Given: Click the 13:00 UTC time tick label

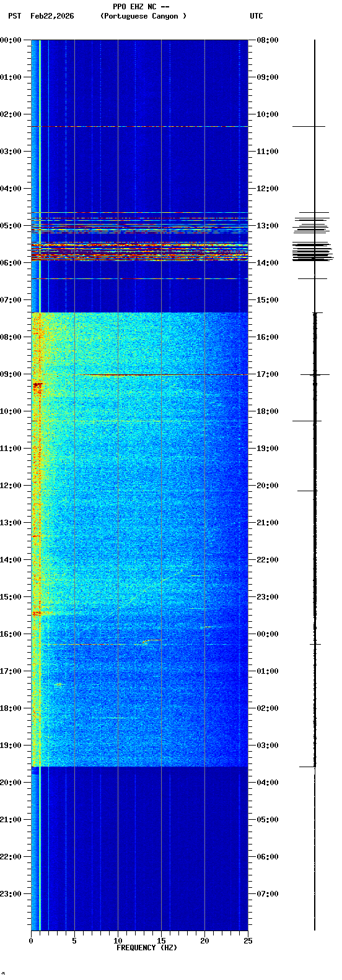Looking at the screenshot, I should [x=268, y=226].
